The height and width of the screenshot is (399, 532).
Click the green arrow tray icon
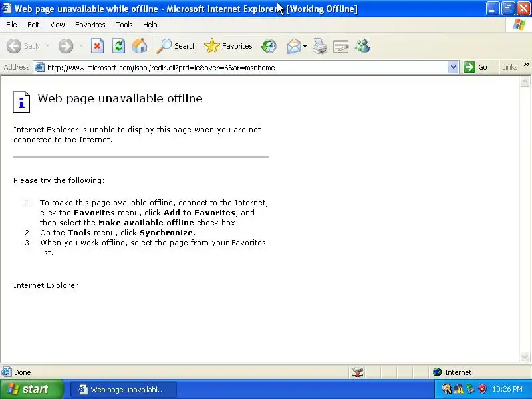coord(470,389)
